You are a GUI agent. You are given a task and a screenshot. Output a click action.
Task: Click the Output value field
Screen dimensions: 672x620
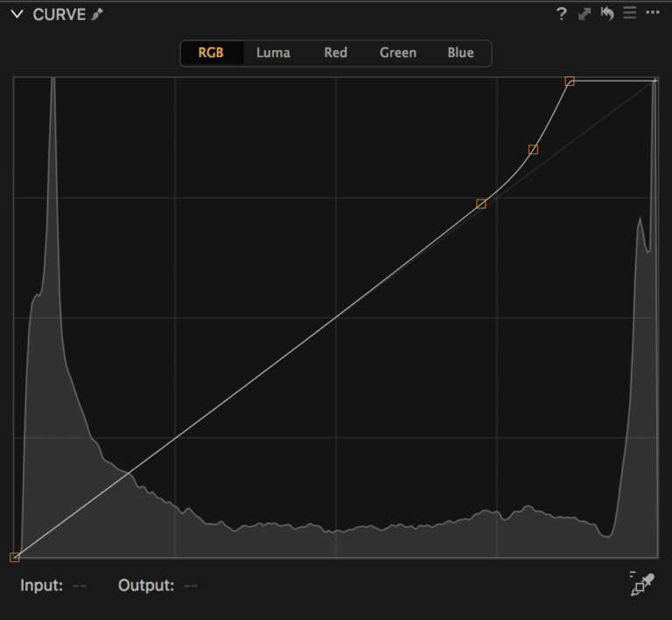[191, 585]
